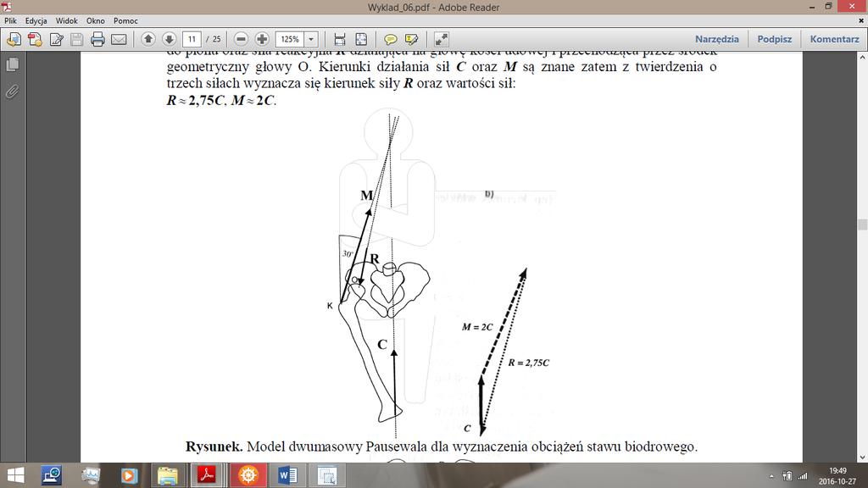
Task: Open the Widok menu
Action: (66, 20)
